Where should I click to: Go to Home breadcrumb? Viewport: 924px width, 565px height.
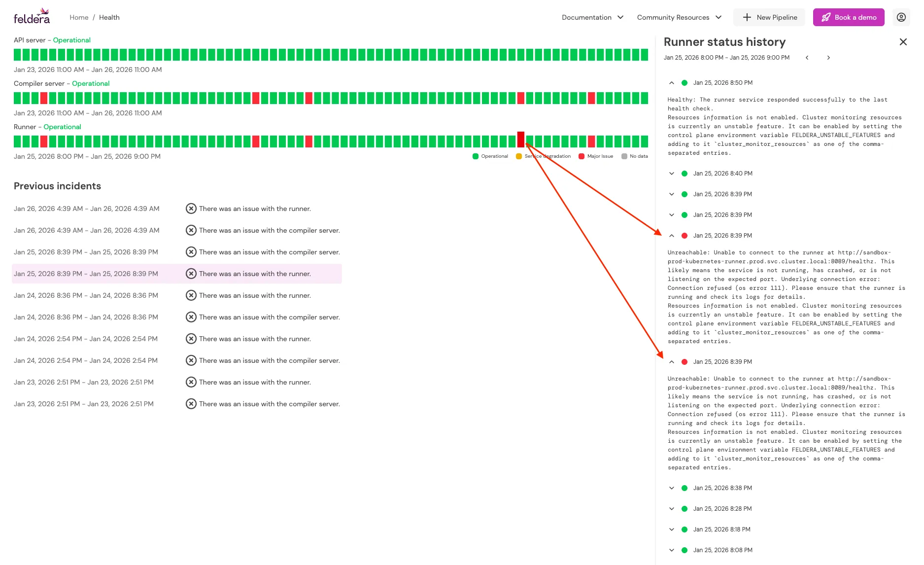pyautogui.click(x=79, y=17)
